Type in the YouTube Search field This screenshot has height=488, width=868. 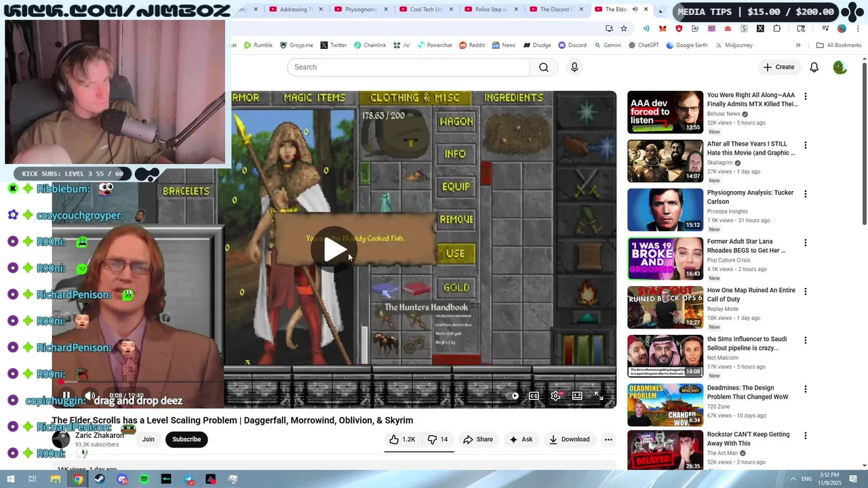click(x=408, y=67)
